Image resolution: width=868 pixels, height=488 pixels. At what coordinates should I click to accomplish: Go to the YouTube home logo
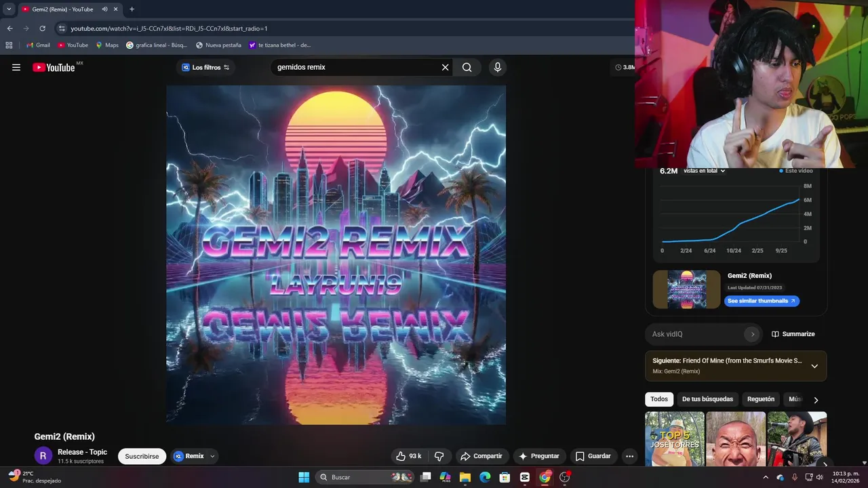(54, 67)
